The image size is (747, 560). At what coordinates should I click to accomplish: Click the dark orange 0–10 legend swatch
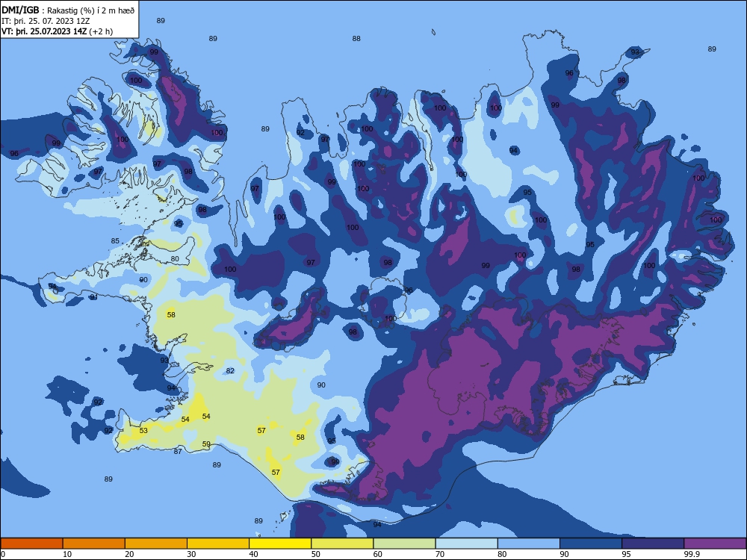(x=31, y=544)
